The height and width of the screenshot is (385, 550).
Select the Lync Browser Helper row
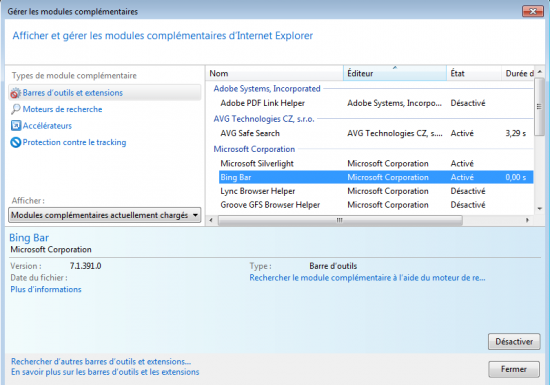coord(376,191)
